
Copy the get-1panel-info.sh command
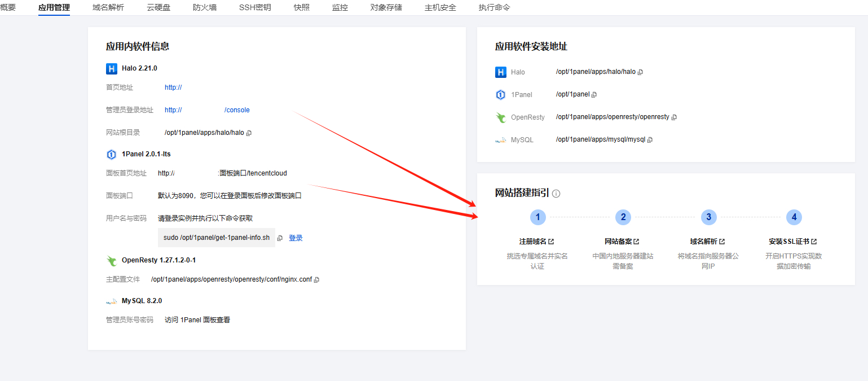[x=280, y=238]
